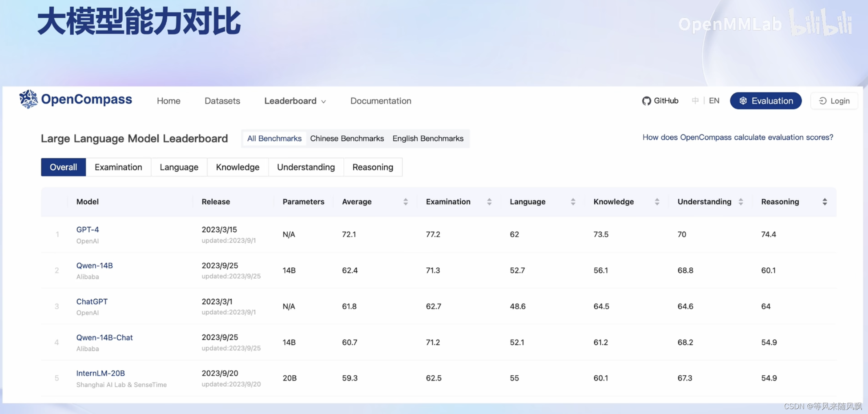Click GPT-4 reasoning score 74.4
The height and width of the screenshot is (414, 868).
[x=769, y=234]
